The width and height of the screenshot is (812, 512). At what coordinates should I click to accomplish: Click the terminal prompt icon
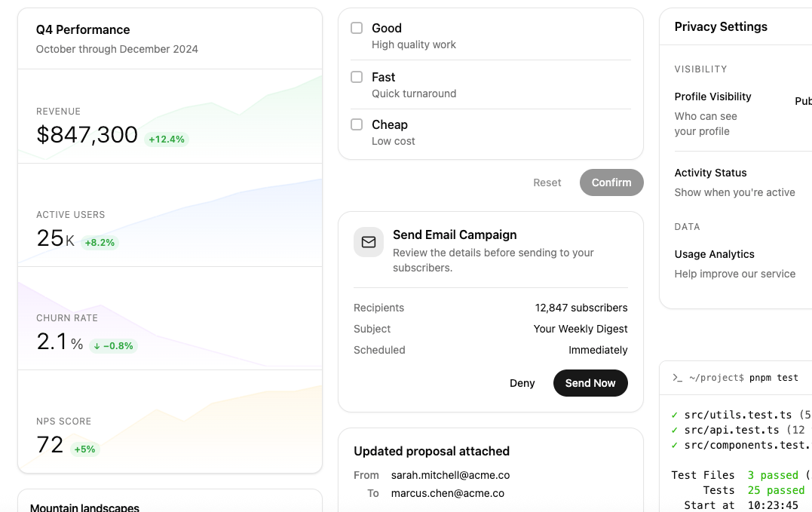pyautogui.click(x=677, y=378)
